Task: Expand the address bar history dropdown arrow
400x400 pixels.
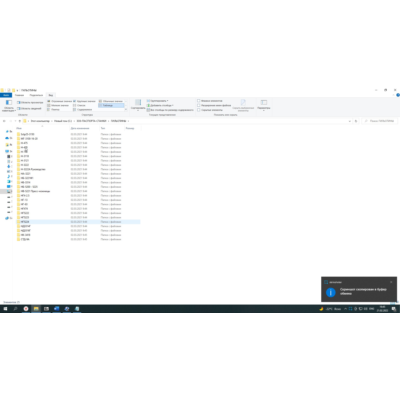Action: pos(349,121)
